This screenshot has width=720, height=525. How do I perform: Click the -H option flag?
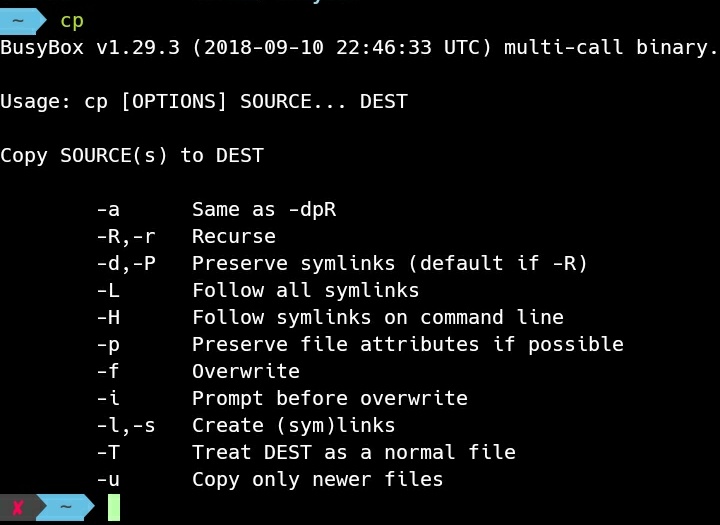(108, 317)
